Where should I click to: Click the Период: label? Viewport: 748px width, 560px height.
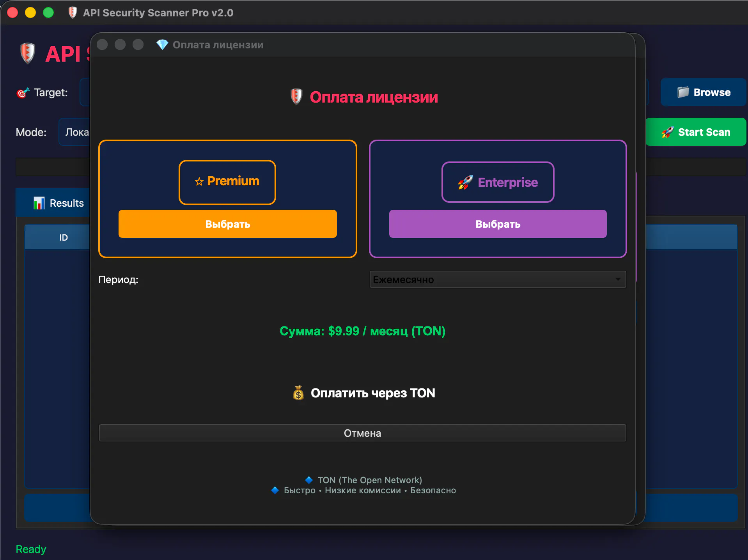click(x=119, y=280)
